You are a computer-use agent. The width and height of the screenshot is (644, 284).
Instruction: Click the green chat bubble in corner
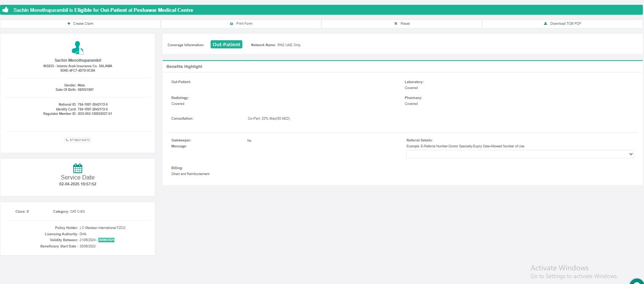click(637, 281)
